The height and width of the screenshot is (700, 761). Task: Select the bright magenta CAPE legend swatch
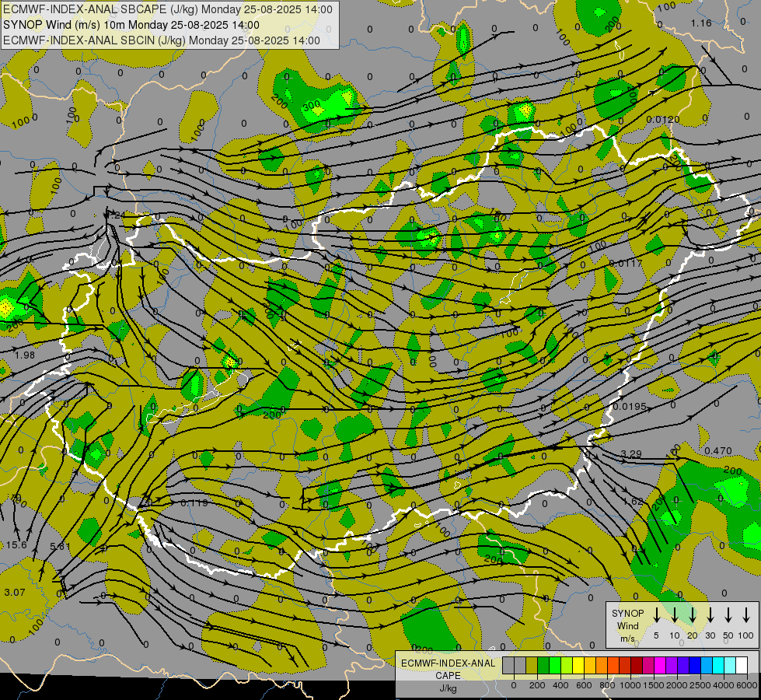click(x=660, y=665)
